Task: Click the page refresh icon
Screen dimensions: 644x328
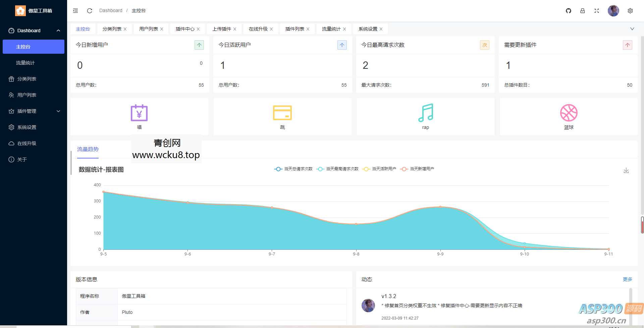Action: [x=89, y=11]
